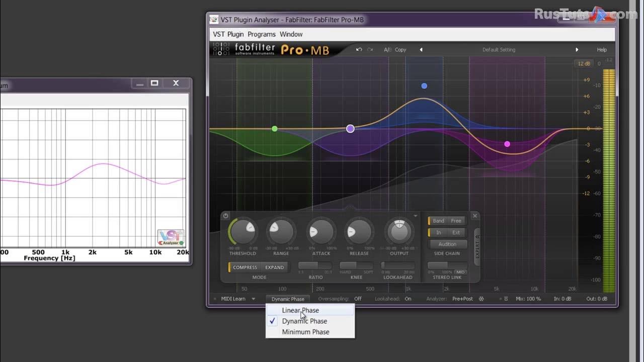Set mode to Expand
This screenshot has height=362, width=644.
tap(275, 267)
